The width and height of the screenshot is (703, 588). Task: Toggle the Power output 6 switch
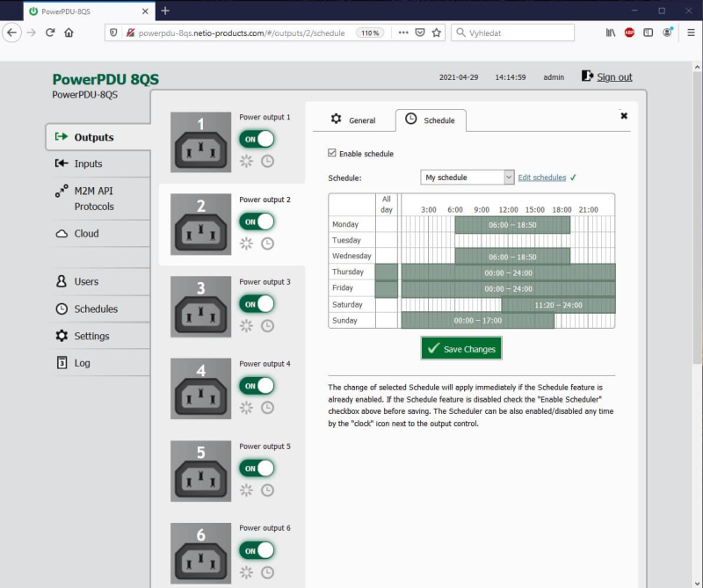(x=257, y=550)
